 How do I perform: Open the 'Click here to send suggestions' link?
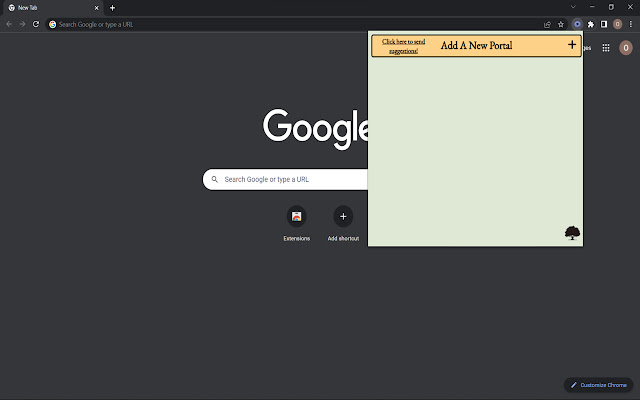click(403, 46)
